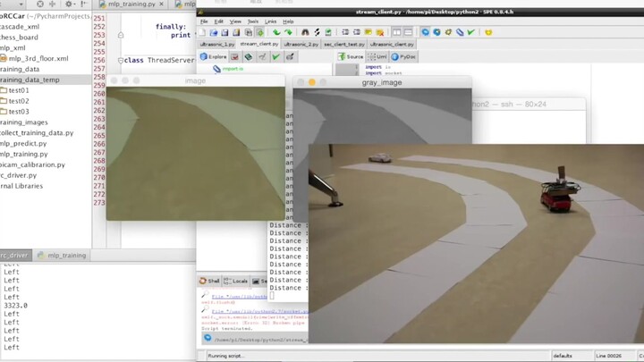
Task: Click the red index icon next to Explore
Action: (234, 56)
